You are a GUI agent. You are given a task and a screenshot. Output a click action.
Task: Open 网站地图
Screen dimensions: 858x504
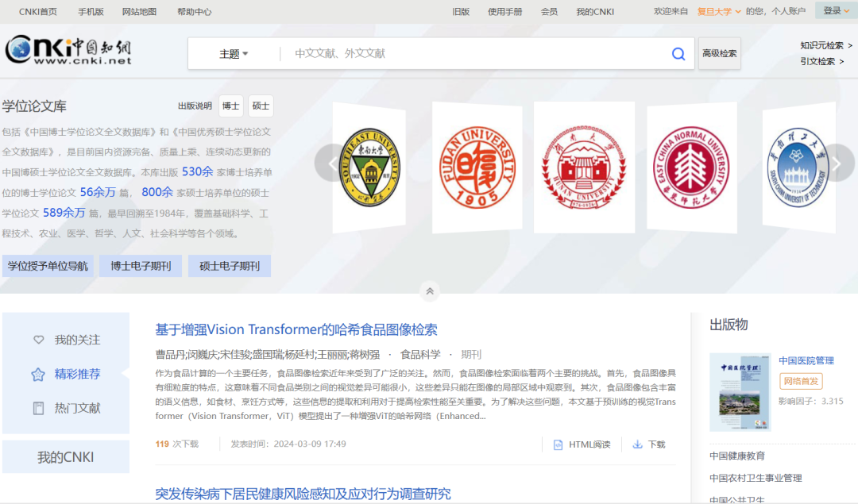coord(139,11)
